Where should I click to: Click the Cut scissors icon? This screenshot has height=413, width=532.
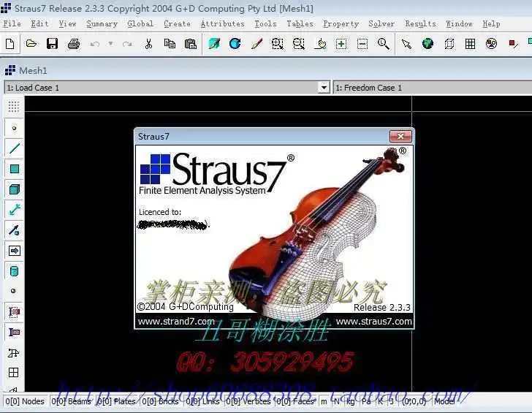click(x=148, y=44)
